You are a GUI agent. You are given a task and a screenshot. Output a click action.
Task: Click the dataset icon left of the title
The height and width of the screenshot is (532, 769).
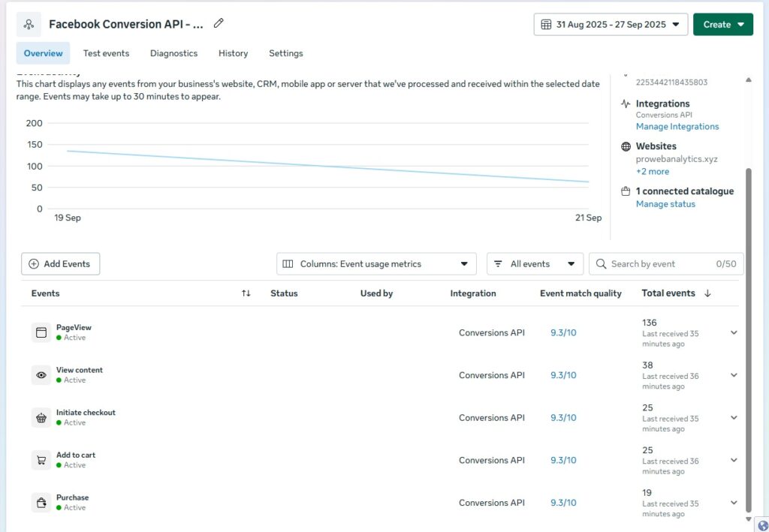[29, 24]
